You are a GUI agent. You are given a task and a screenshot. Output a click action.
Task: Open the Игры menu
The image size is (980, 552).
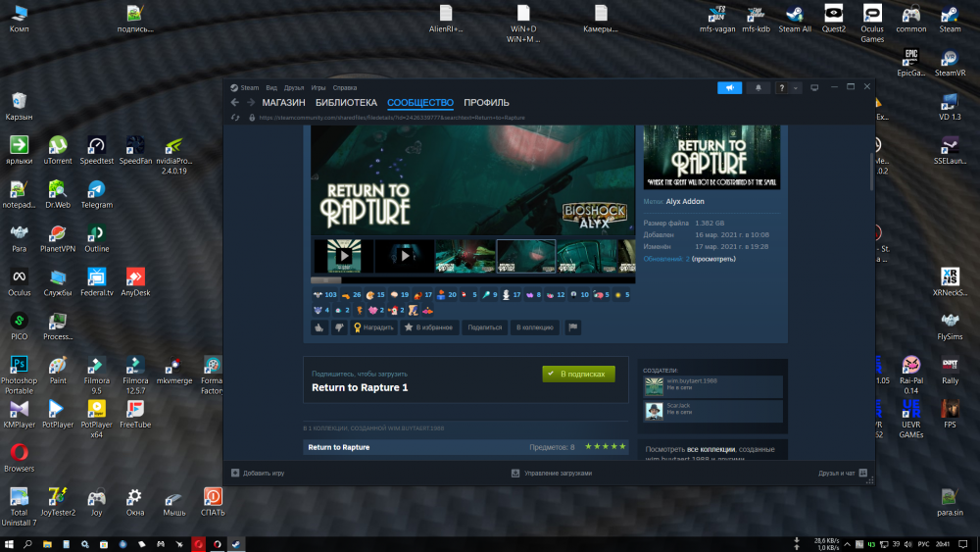click(318, 88)
